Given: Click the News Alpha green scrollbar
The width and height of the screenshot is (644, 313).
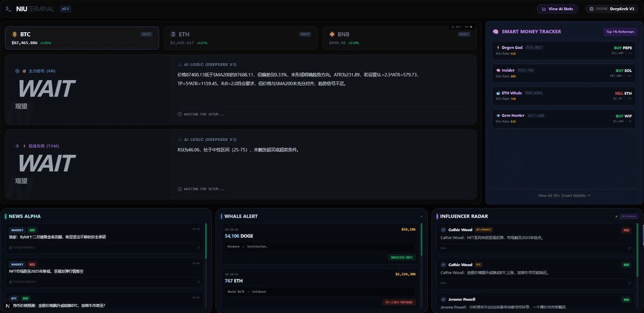Looking at the screenshot, I should (206, 241).
